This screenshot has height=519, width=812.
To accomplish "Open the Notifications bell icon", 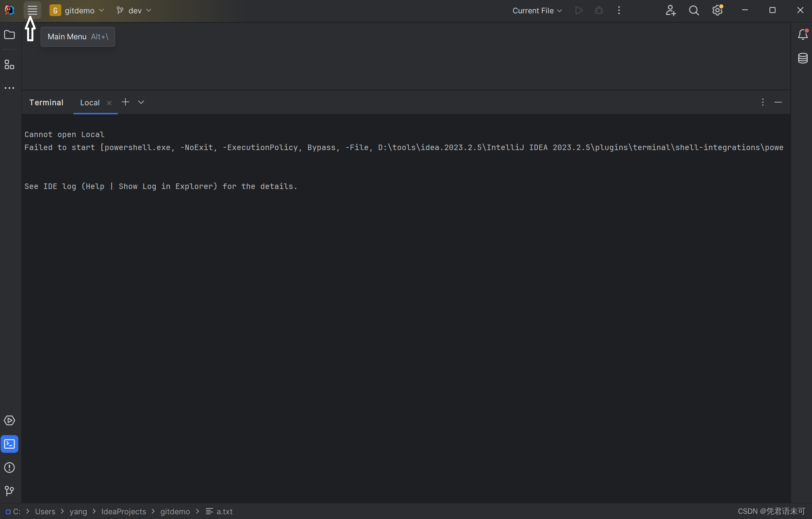I will pos(803,35).
